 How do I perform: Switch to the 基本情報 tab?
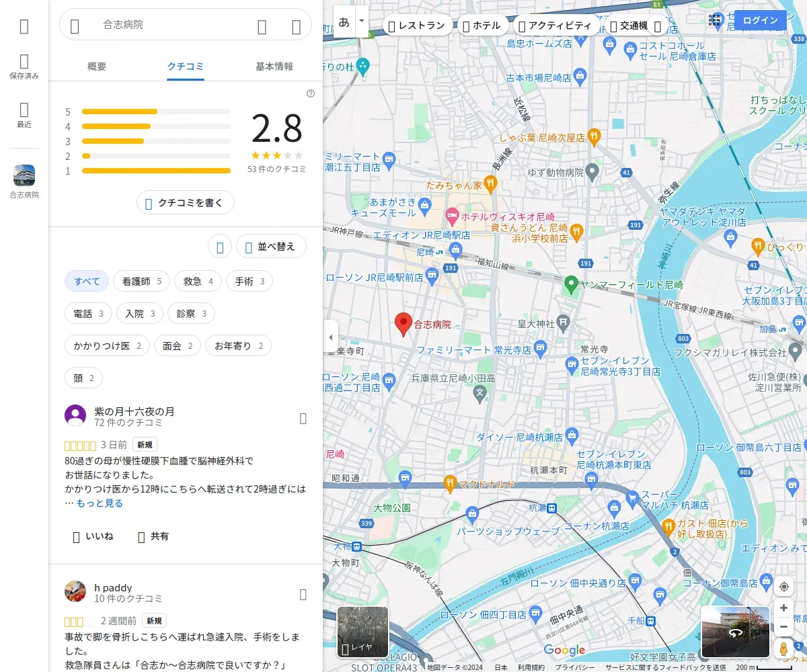coord(274,67)
